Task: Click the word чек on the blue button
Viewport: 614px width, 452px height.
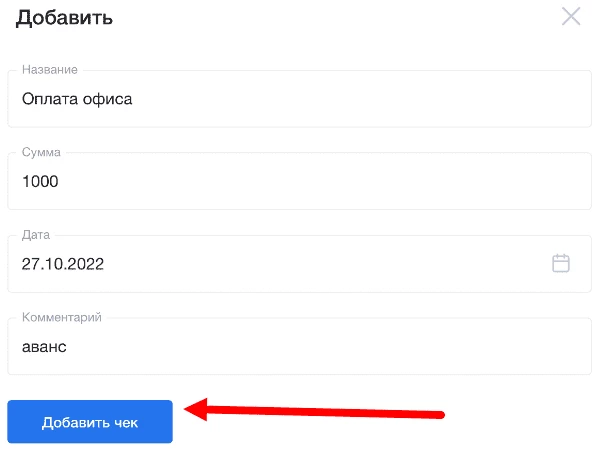Action: (x=126, y=423)
